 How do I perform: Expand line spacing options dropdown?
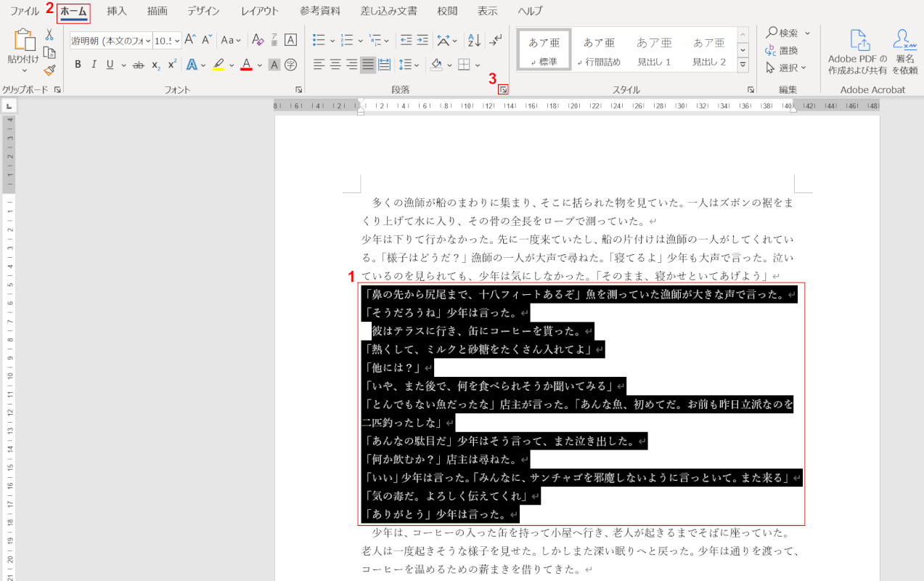(417, 65)
